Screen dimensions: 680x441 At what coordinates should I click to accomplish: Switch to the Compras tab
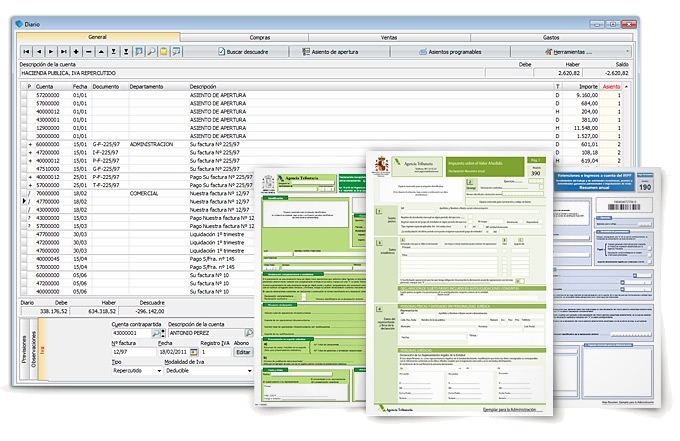259,37
